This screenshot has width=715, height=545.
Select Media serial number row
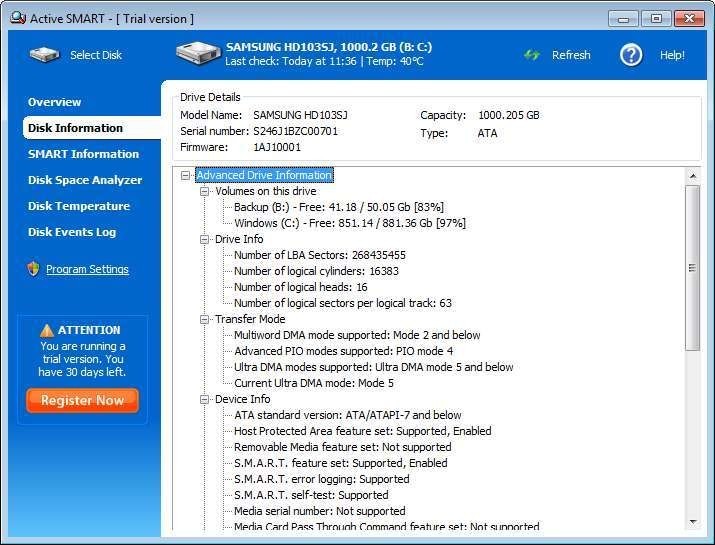tap(320, 511)
